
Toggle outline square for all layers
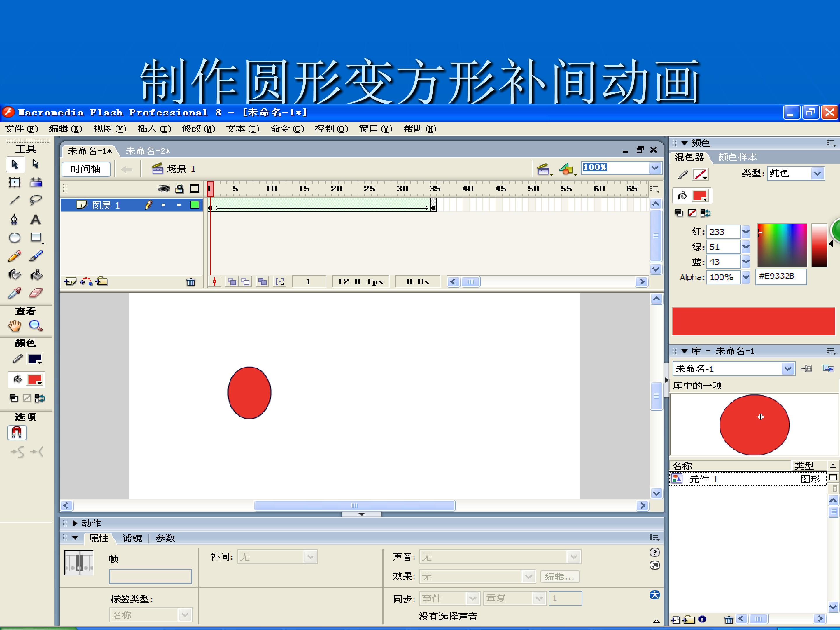click(195, 189)
